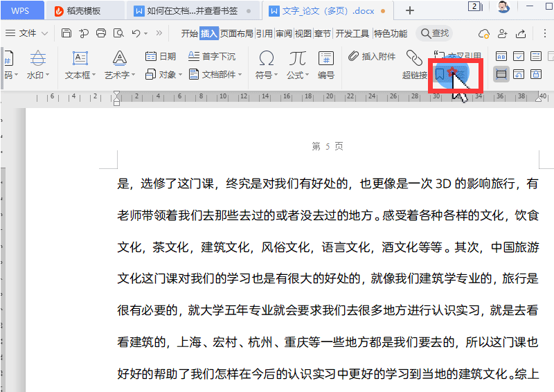Click the cloud sync status icon
Viewport: 554px width, 392px height.
(x=484, y=34)
